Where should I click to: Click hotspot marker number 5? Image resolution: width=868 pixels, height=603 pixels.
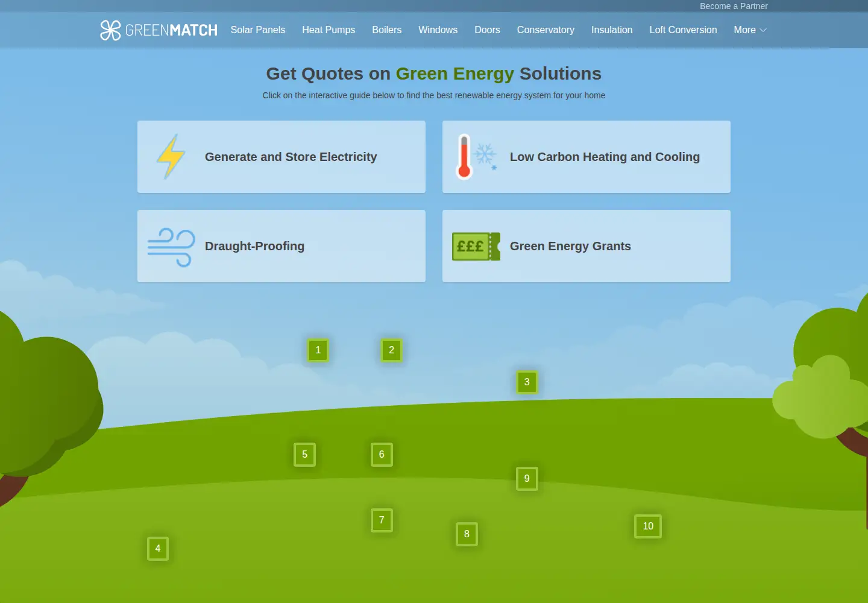coord(305,455)
